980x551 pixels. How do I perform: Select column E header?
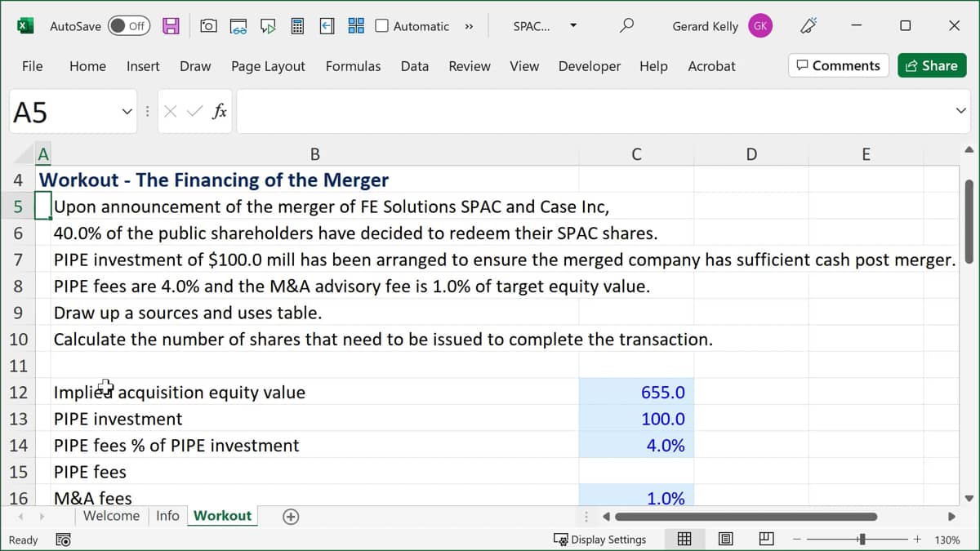click(x=866, y=154)
